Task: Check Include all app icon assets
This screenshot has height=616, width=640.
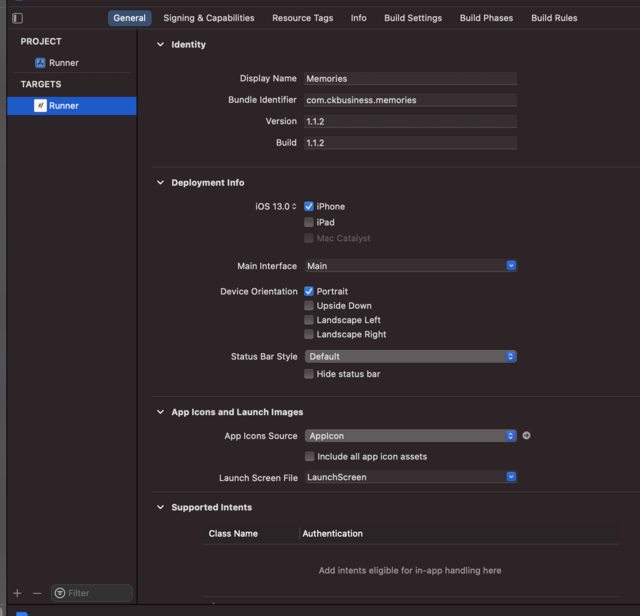Action: (310, 456)
